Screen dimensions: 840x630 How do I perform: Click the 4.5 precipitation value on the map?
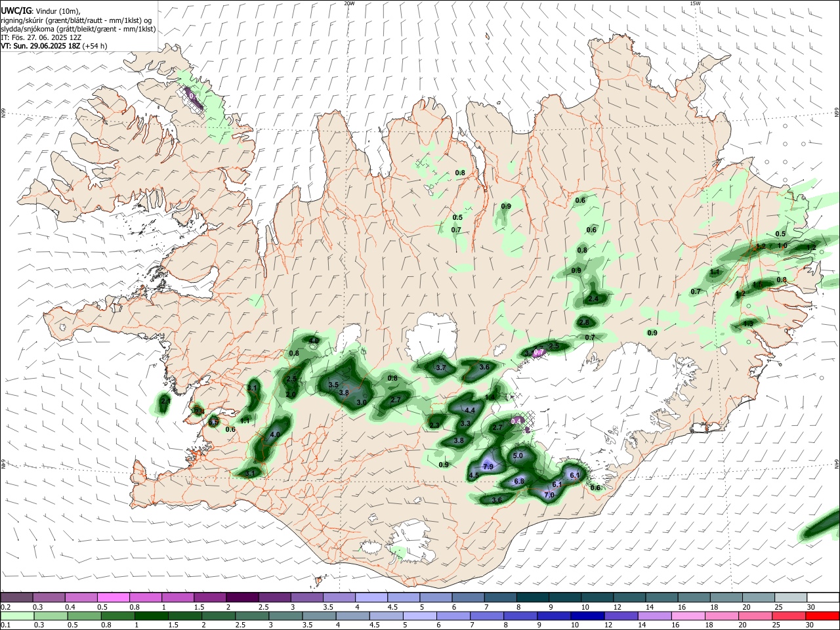point(474,475)
